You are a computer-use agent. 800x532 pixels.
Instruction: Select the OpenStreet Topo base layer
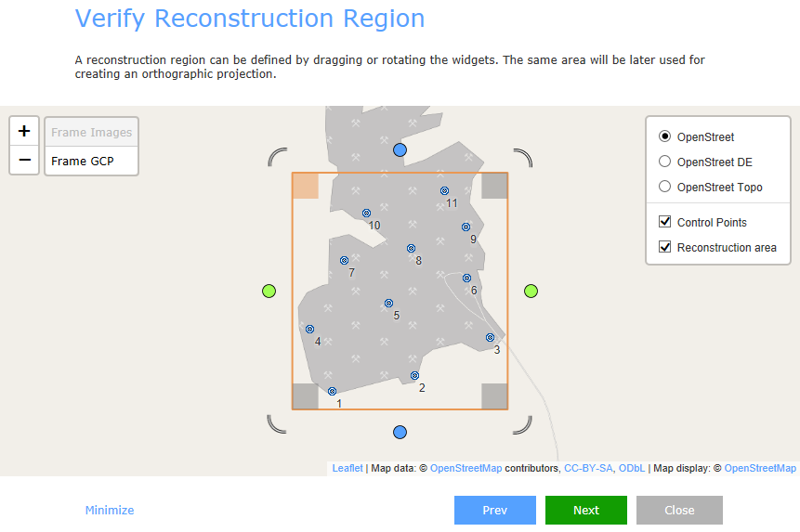tap(664, 187)
